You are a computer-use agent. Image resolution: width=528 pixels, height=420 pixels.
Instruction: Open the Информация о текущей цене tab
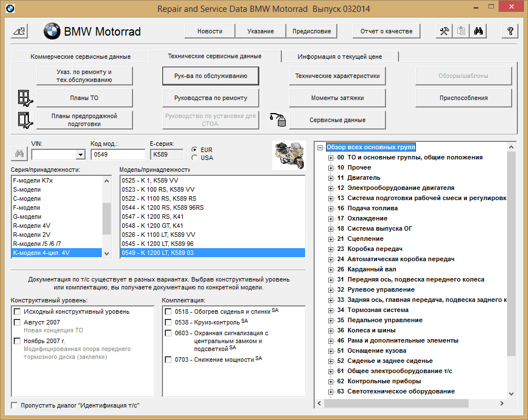pos(340,57)
